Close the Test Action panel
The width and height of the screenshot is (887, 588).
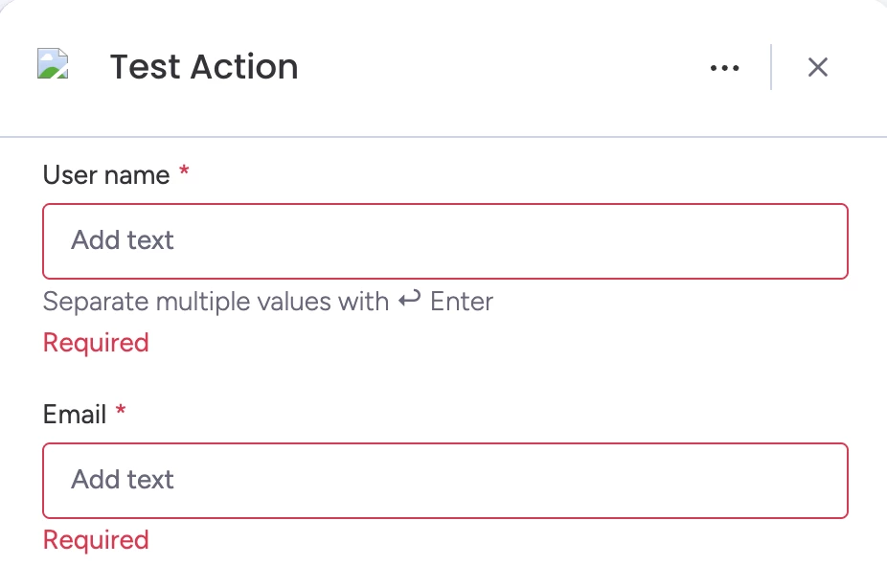(817, 67)
